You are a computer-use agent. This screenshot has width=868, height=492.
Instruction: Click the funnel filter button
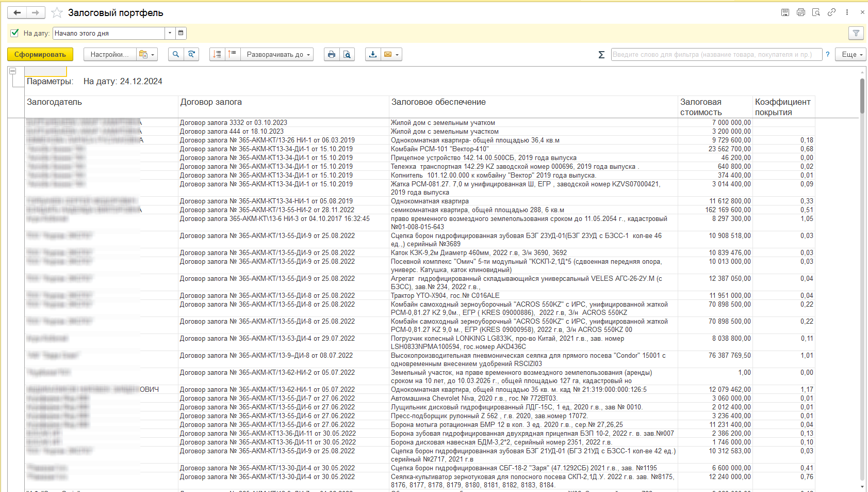tap(856, 33)
